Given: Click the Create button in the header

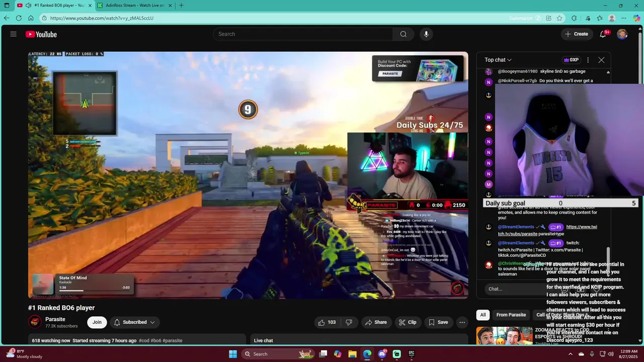Looking at the screenshot, I should [x=577, y=34].
